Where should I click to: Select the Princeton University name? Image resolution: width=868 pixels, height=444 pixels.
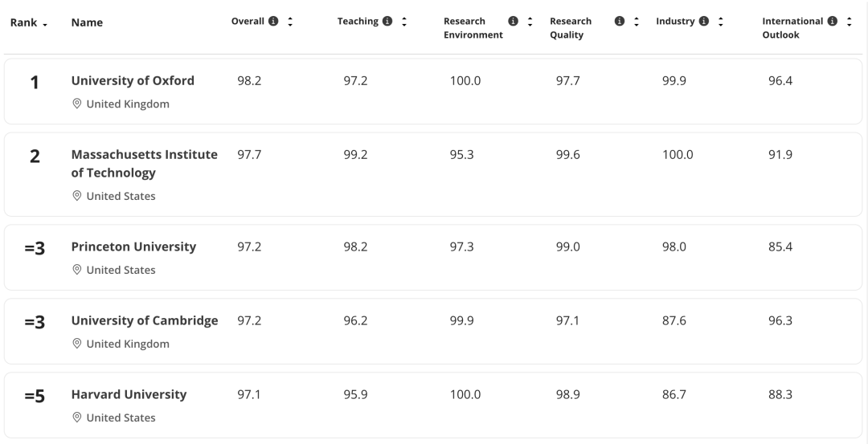[133, 246]
